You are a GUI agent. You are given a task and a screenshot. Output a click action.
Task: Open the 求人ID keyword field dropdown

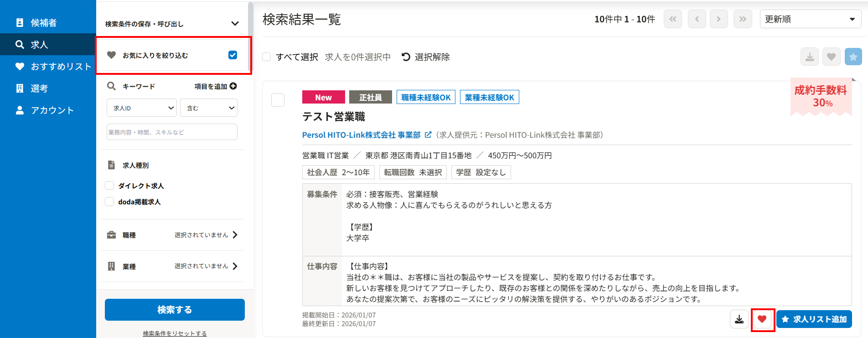[x=142, y=108]
